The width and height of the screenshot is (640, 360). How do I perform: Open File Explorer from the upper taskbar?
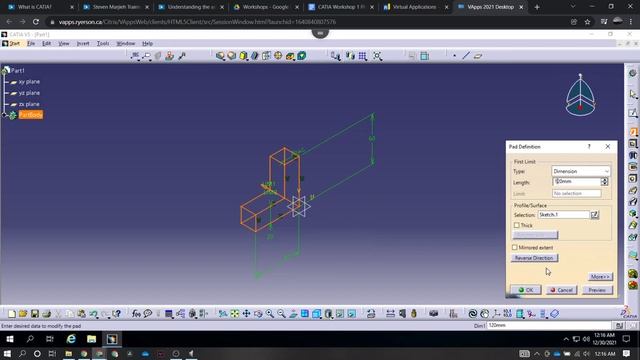[x=91, y=339]
